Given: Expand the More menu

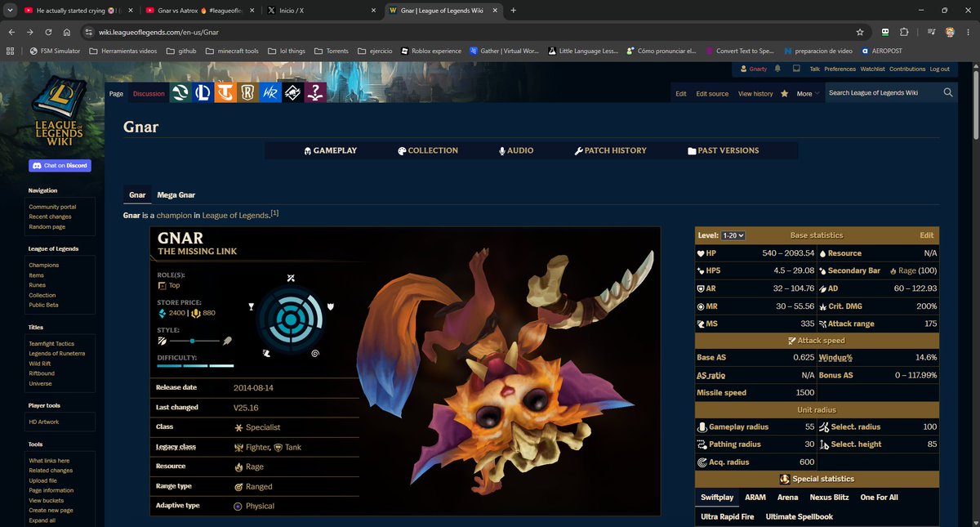Looking at the screenshot, I should [x=808, y=93].
